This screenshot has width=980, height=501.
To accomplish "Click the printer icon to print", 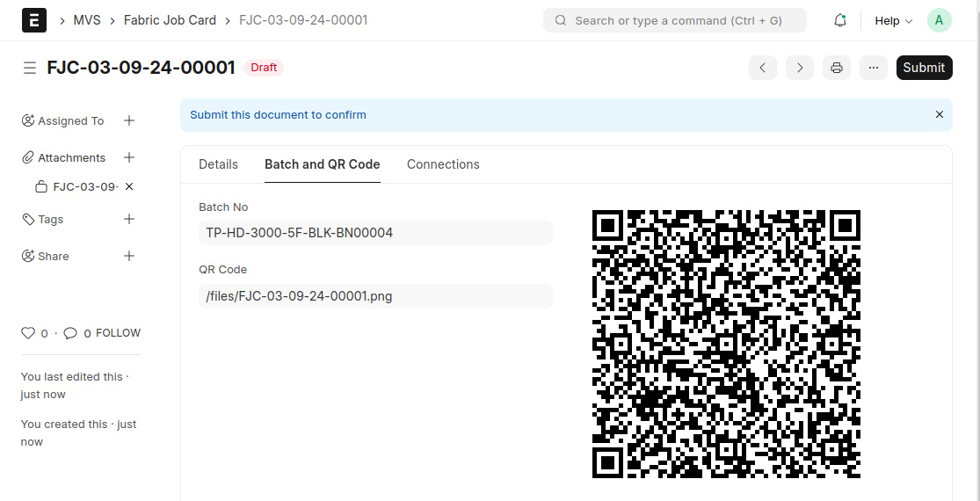I will tap(836, 68).
